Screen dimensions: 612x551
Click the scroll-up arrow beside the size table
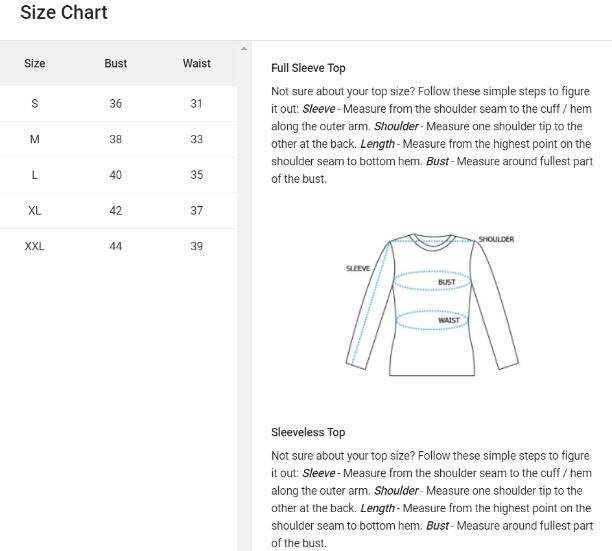pyautogui.click(x=244, y=48)
